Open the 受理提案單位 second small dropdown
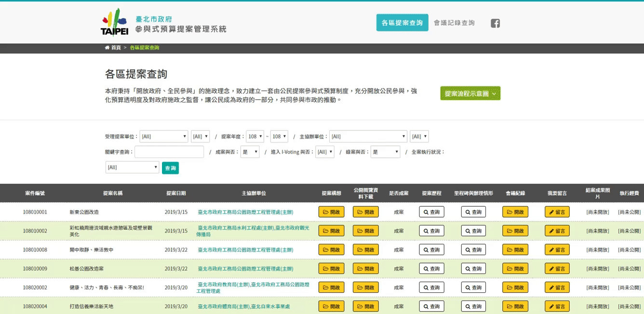The width and height of the screenshot is (644, 314). [x=200, y=136]
